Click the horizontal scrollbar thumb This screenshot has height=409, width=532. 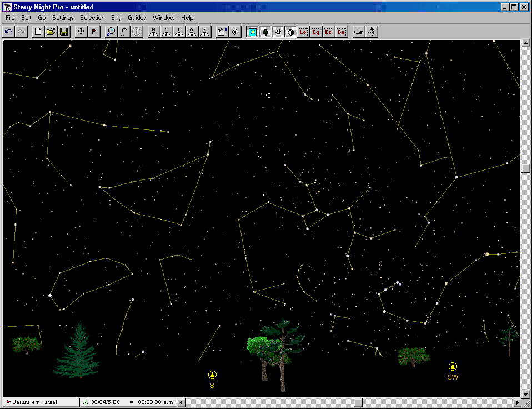[x=358, y=402]
